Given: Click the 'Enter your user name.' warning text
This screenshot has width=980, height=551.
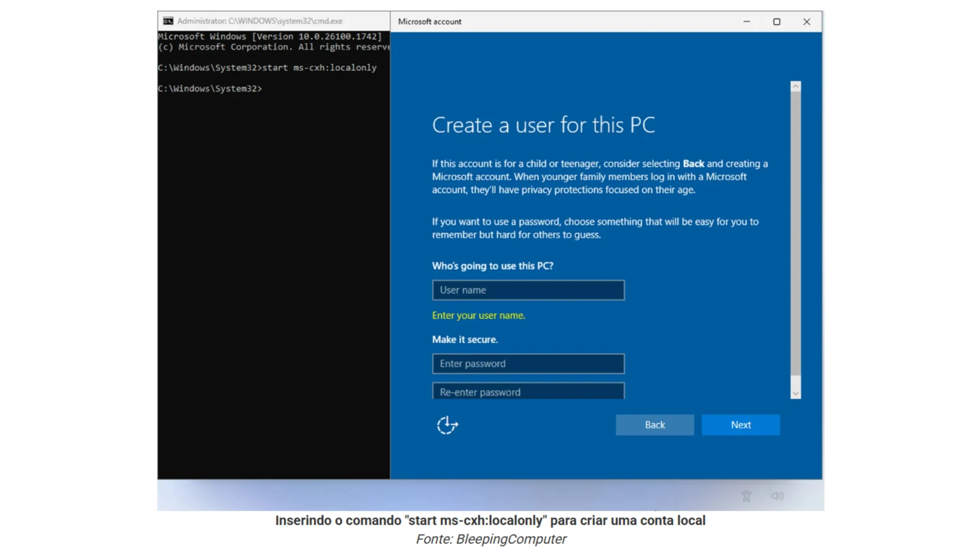Looking at the screenshot, I should coord(479,315).
